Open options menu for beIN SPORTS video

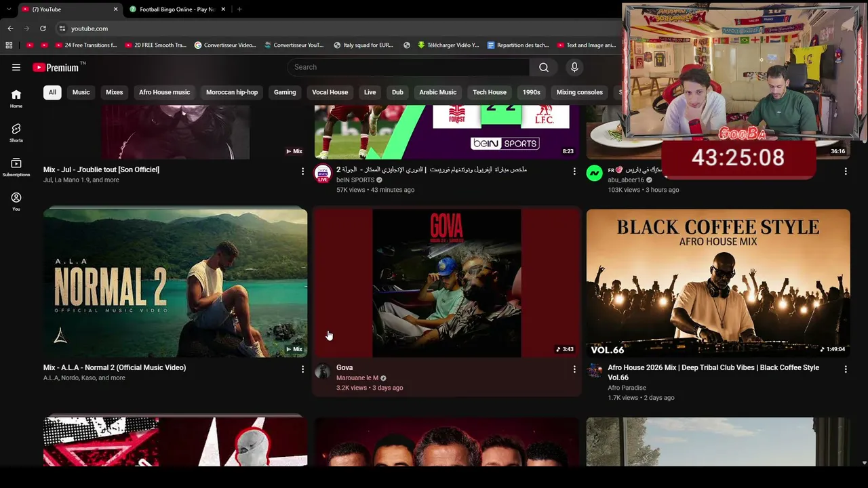click(x=574, y=171)
